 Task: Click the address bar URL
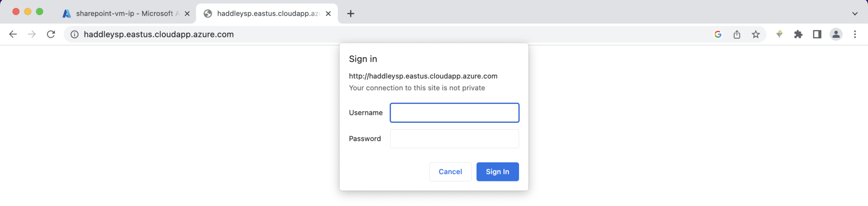pyautogui.click(x=159, y=34)
